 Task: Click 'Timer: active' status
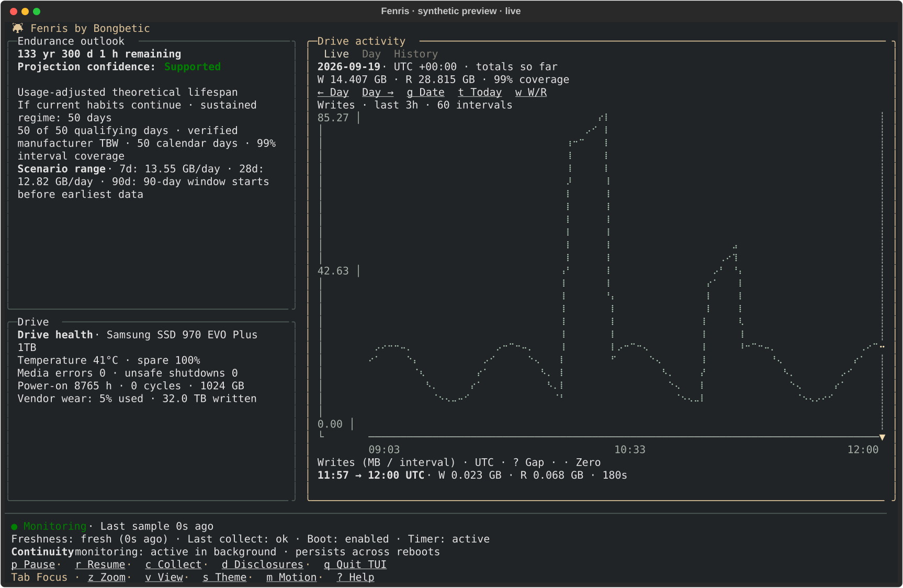click(x=448, y=539)
